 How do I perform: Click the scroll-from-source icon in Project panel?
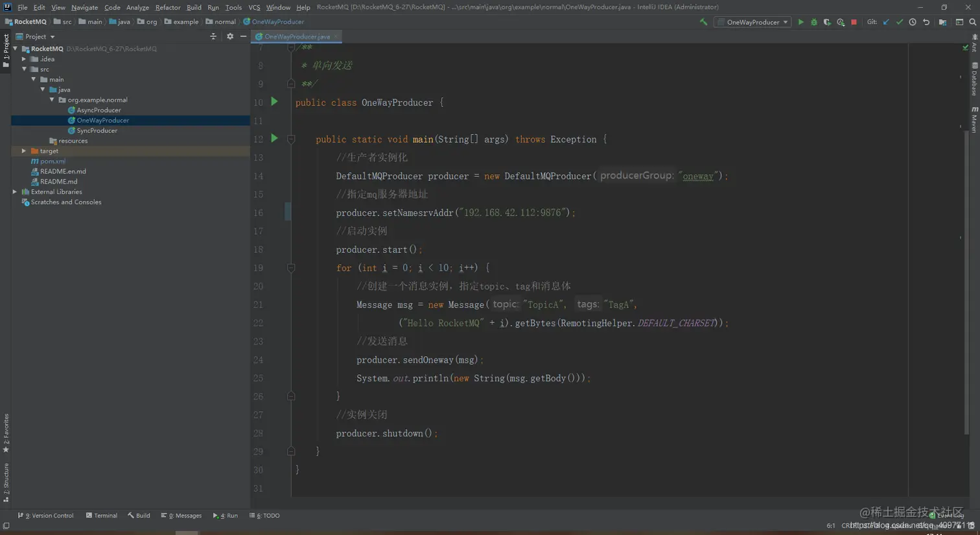click(x=213, y=36)
